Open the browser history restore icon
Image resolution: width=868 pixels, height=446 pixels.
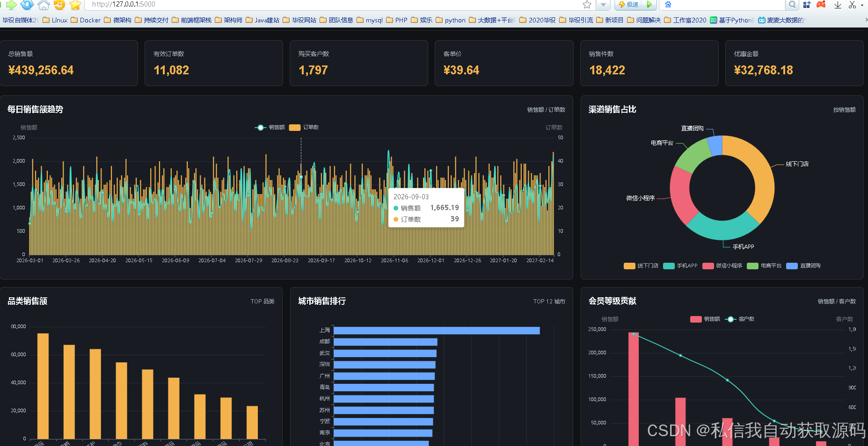point(59,5)
